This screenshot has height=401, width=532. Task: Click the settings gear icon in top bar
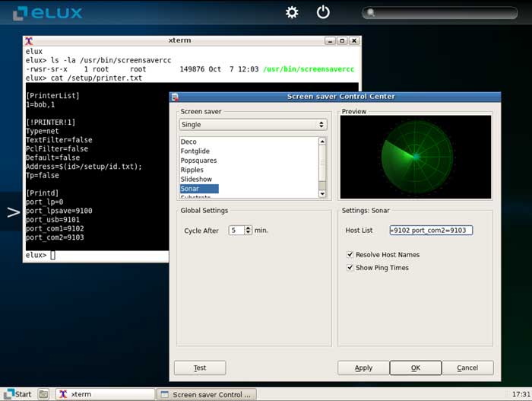tap(292, 12)
